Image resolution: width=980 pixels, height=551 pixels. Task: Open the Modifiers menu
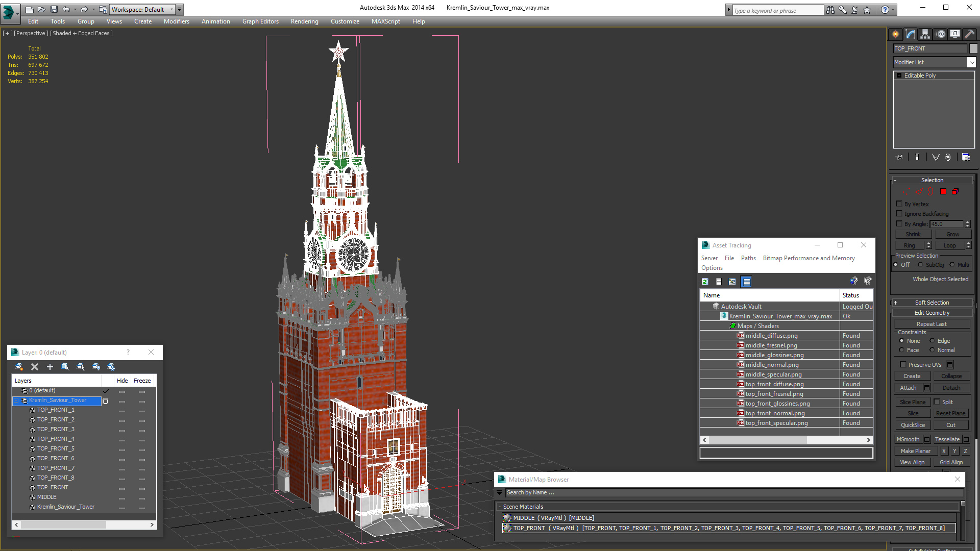(x=177, y=21)
